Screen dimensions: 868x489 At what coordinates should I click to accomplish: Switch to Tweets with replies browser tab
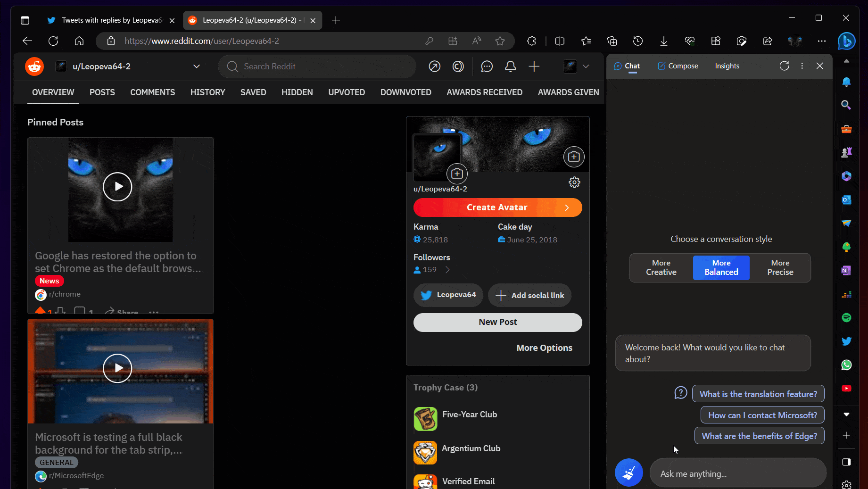pos(111,20)
